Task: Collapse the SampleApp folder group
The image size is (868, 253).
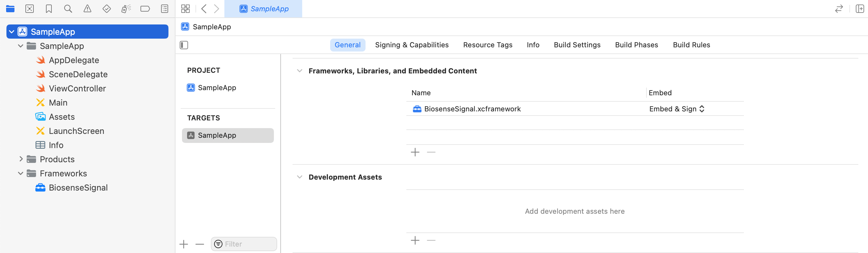Action: tap(21, 46)
